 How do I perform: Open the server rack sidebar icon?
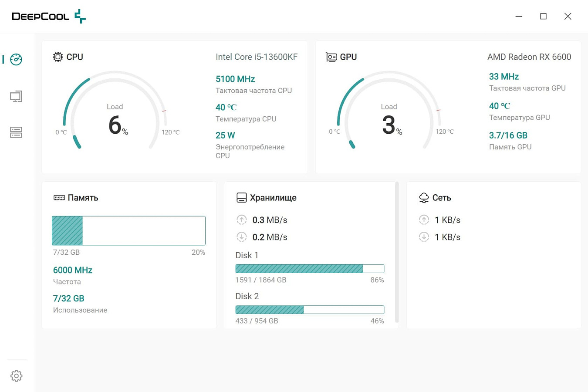tap(16, 132)
